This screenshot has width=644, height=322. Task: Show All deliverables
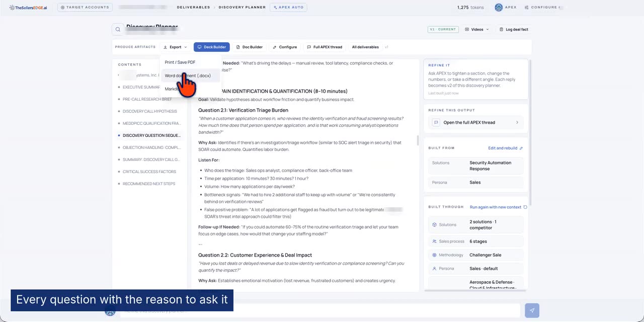pos(365,47)
